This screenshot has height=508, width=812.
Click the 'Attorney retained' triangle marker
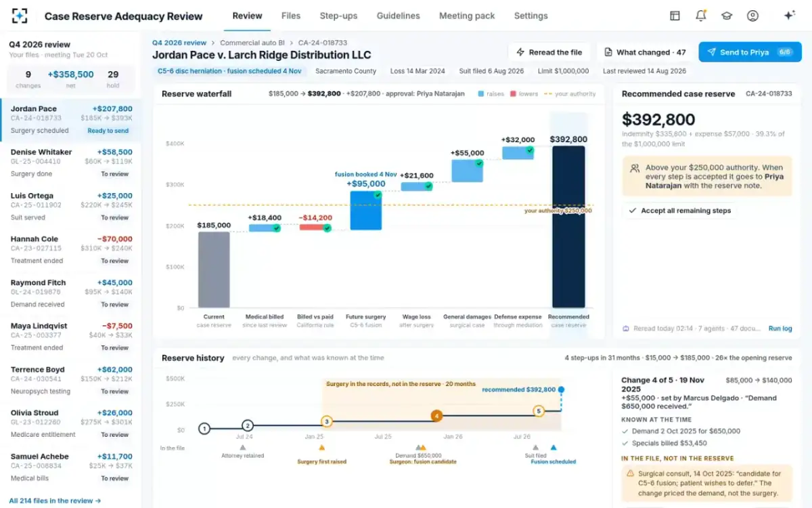point(243,447)
